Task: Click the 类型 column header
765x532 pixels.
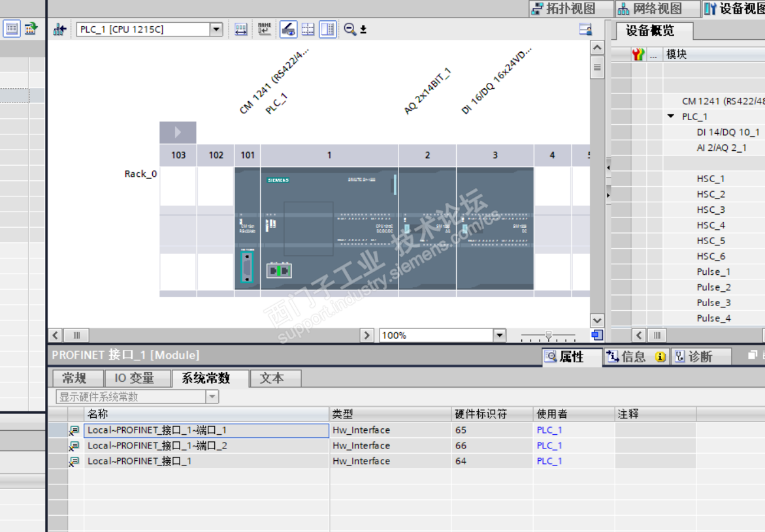Action: click(x=390, y=414)
